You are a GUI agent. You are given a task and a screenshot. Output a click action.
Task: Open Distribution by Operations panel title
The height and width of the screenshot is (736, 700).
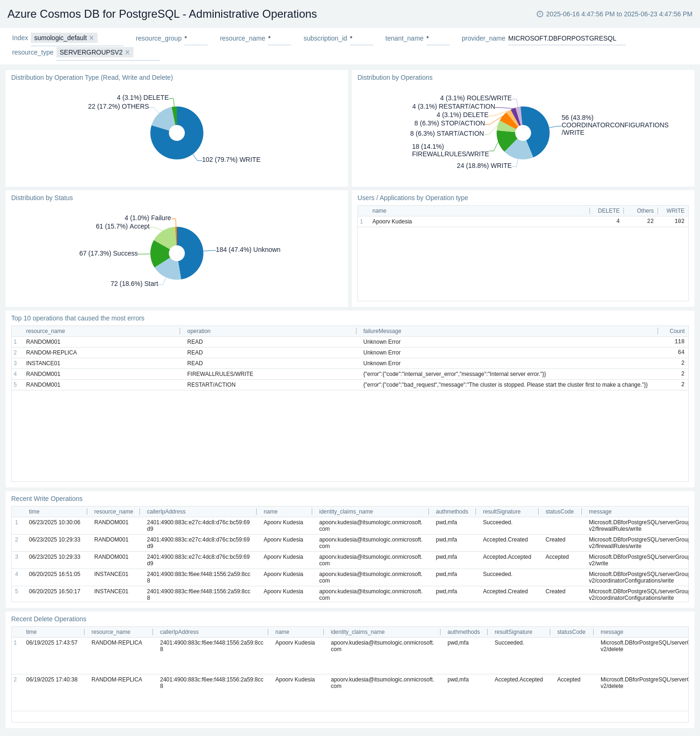click(395, 77)
